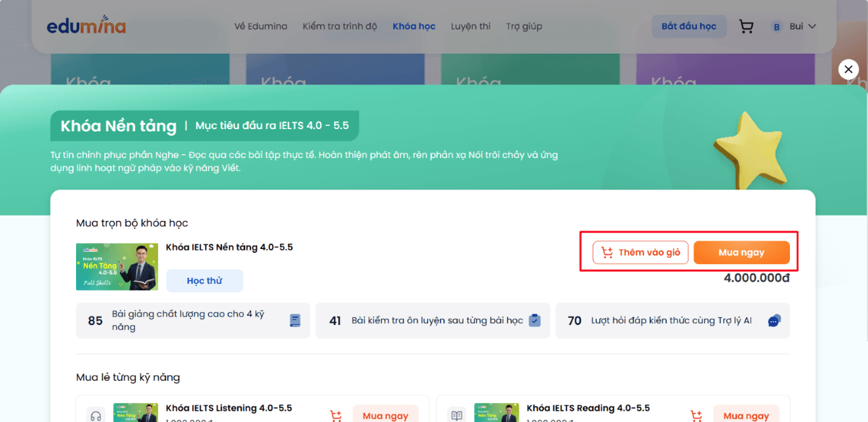This screenshot has height=422, width=868.
Task: Click Mục tiêu đầu ra IELTS 4.0 - 5.5 text
Action: pos(272,125)
